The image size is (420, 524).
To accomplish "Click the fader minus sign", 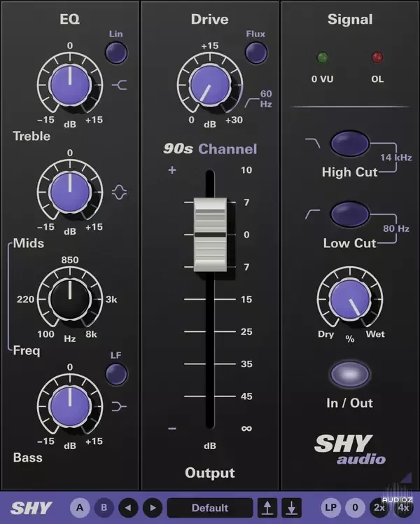I will [172, 429].
